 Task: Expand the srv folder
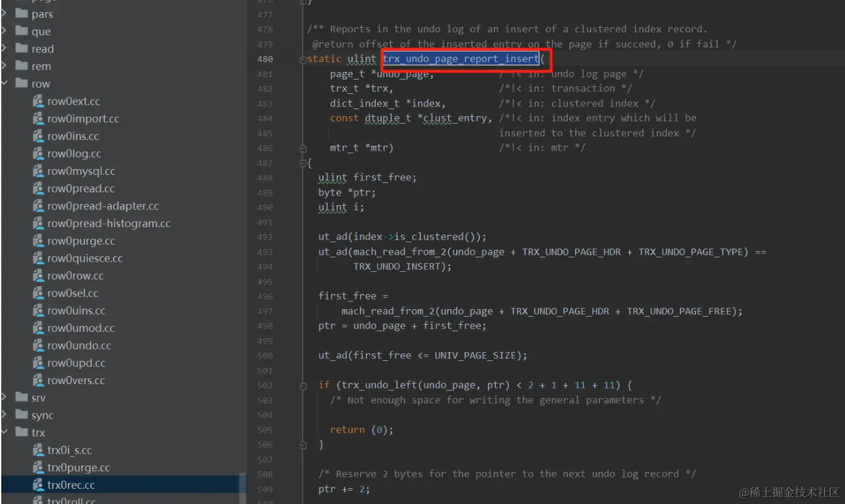[x=4, y=397]
